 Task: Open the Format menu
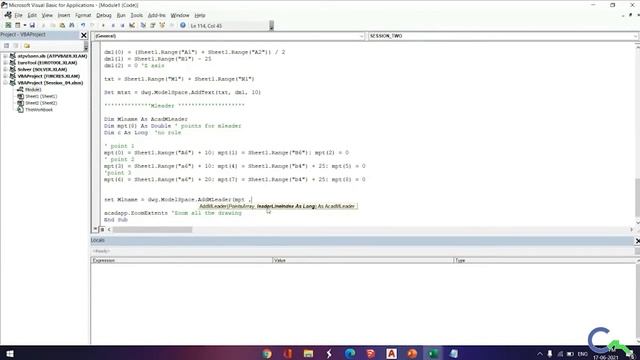(83, 15)
